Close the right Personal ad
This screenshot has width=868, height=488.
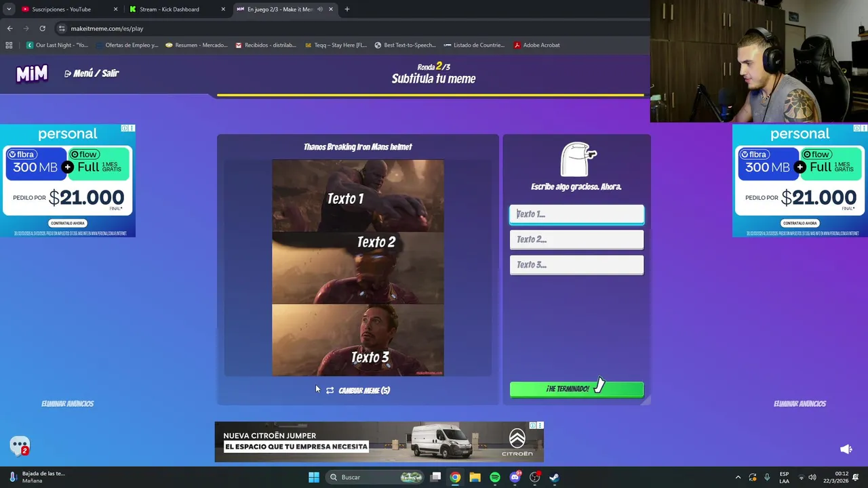864,128
